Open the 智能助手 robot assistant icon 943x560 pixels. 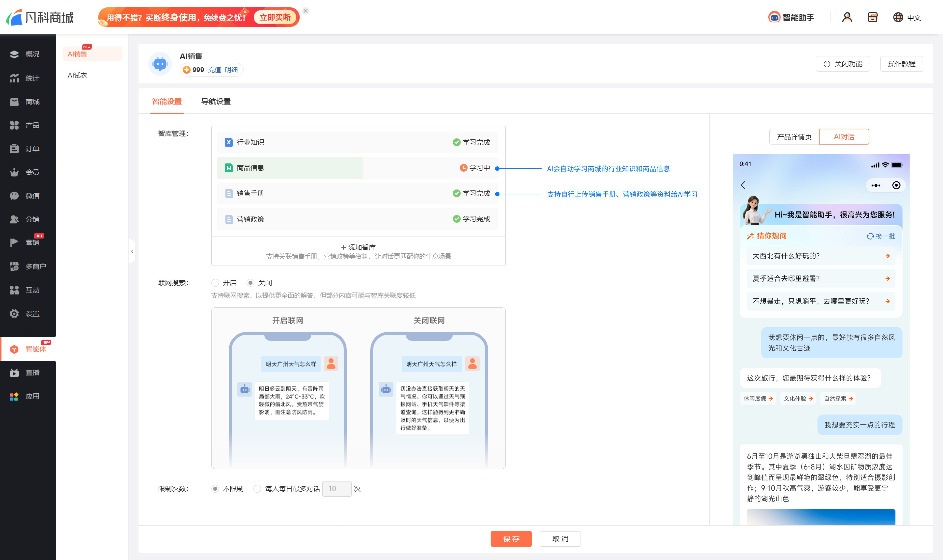click(774, 17)
